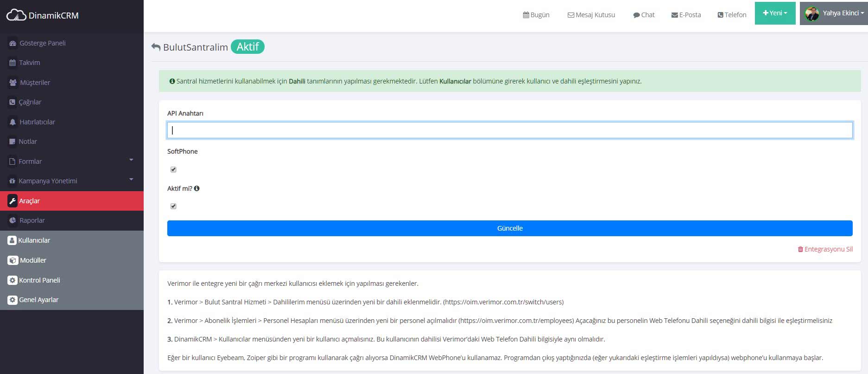Click Yahya Ekinci's profile avatar
This screenshot has height=374, width=868.
pyautogui.click(x=812, y=13)
